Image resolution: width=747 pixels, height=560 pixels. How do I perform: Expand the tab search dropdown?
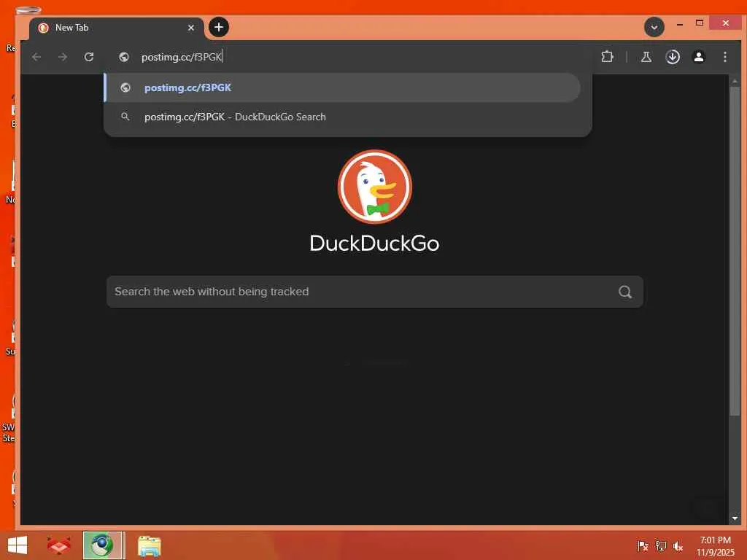tap(654, 27)
